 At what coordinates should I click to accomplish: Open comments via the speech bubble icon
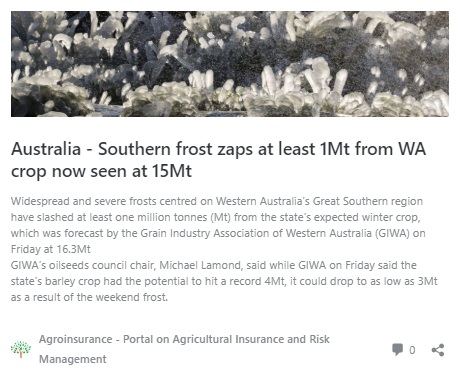(x=397, y=350)
